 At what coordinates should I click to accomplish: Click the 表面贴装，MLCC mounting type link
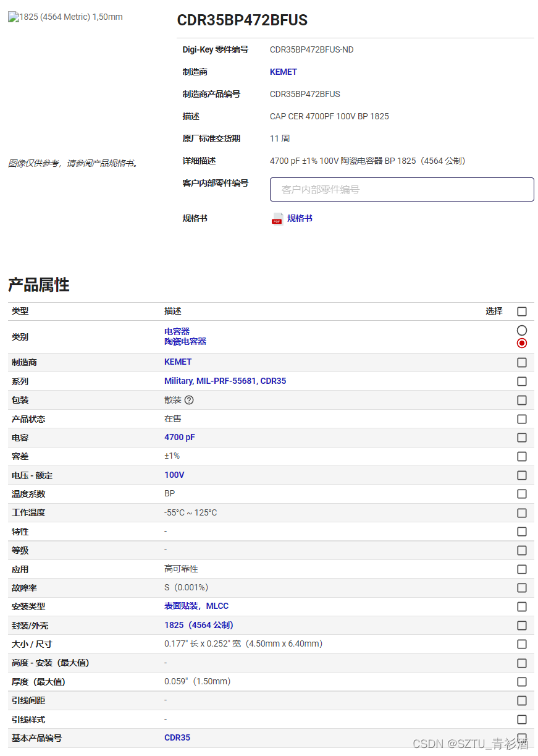(x=196, y=606)
